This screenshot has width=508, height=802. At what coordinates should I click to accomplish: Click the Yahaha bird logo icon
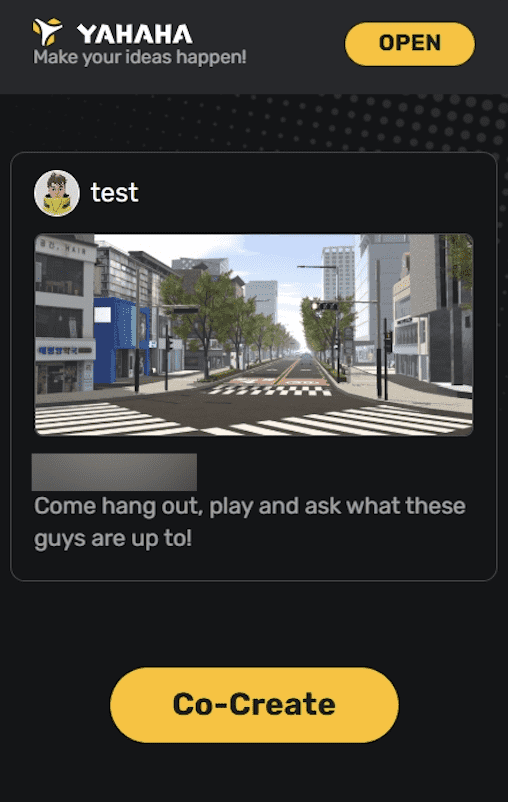pyautogui.click(x=48, y=32)
